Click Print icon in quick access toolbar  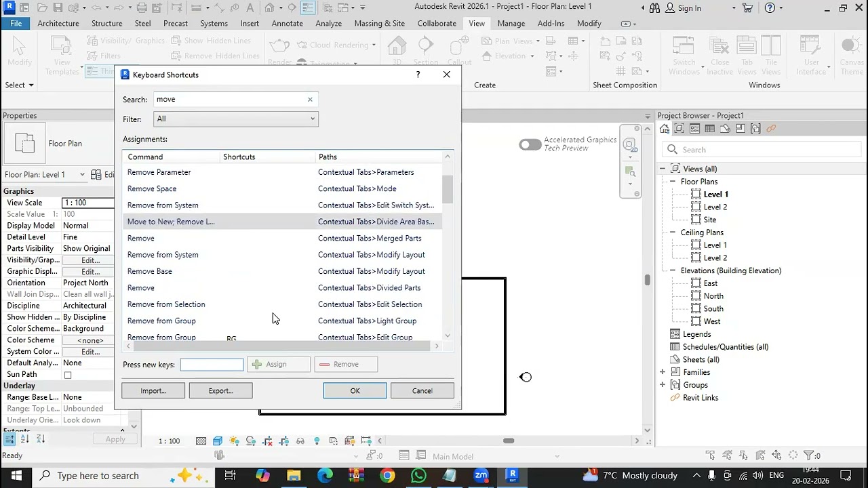(x=142, y=7)
